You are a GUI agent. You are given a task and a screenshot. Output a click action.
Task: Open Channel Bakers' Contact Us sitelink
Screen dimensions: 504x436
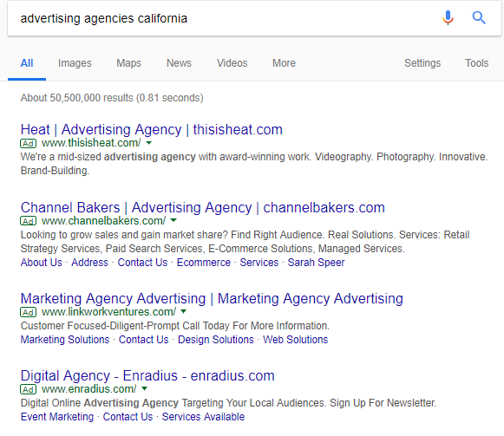coord(142,263)
